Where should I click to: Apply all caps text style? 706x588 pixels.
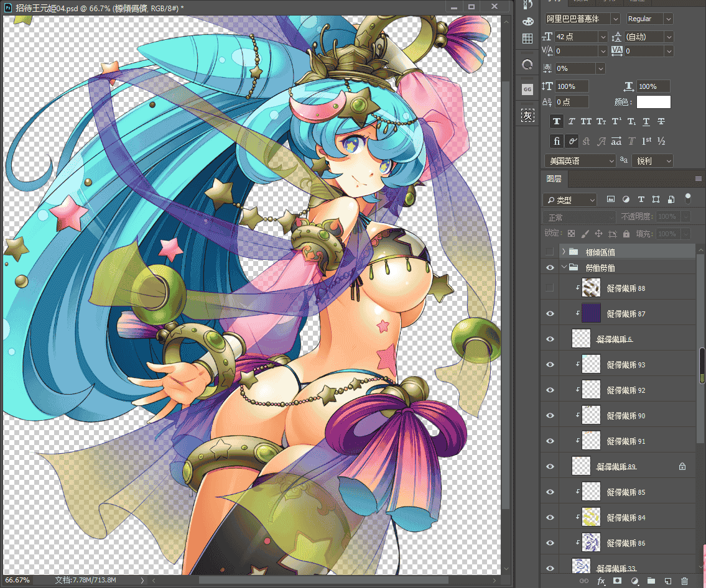click(x=586, y=121)
